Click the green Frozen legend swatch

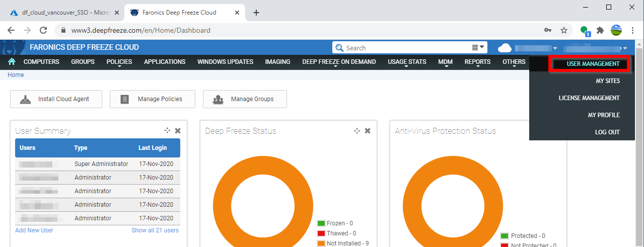321,223
